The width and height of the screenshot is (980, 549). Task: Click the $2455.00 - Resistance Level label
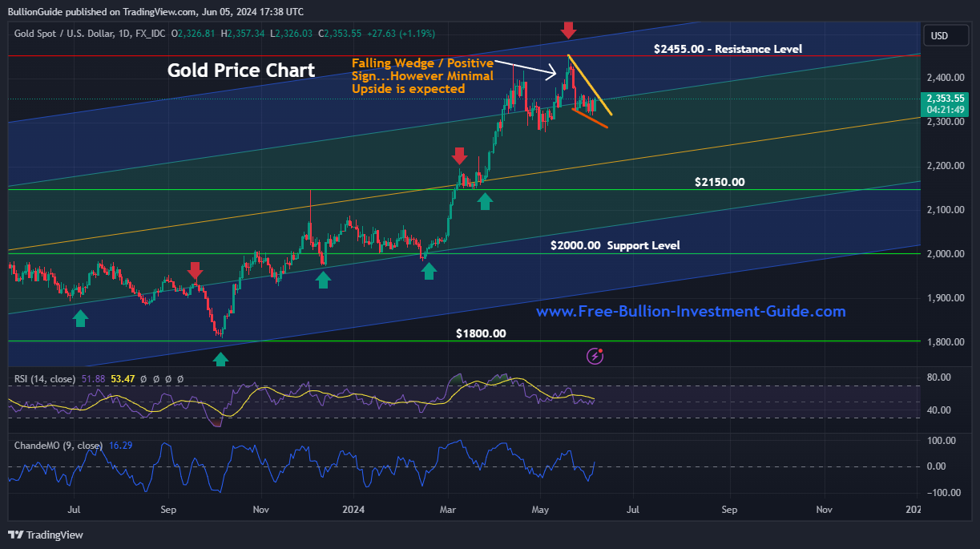coord(728,49)
